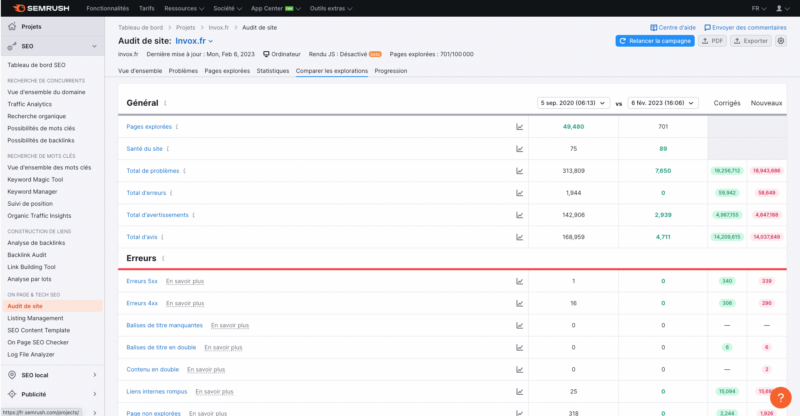Open chart icon for Liens internes rompus row

pos(519,391)
